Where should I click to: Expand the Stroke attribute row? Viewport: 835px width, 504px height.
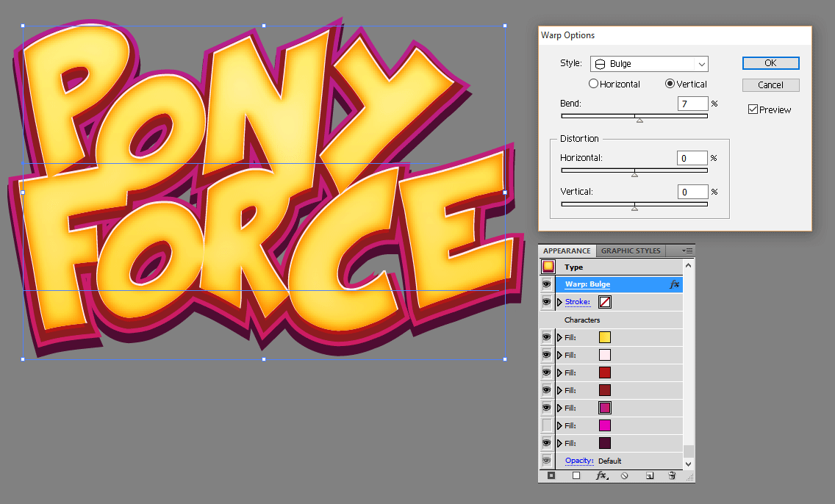coord(559,302)
